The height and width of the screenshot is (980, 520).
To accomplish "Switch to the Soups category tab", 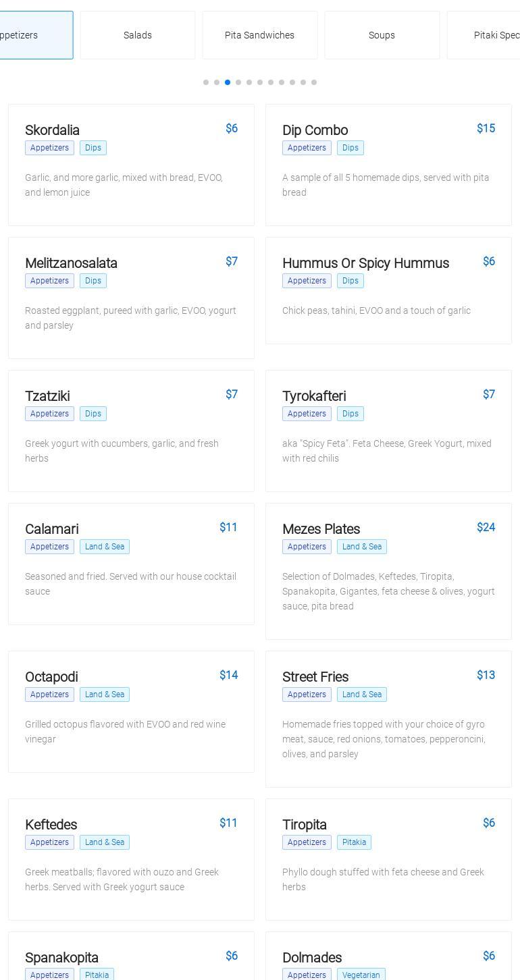I will click(x=382, y=35).
